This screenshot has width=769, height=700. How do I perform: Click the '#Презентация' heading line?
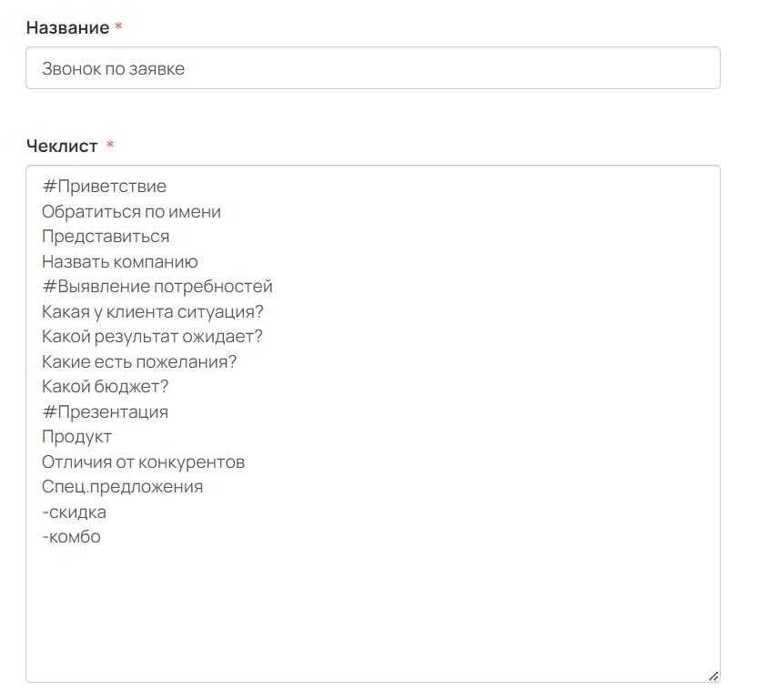(x=106, y=411)
